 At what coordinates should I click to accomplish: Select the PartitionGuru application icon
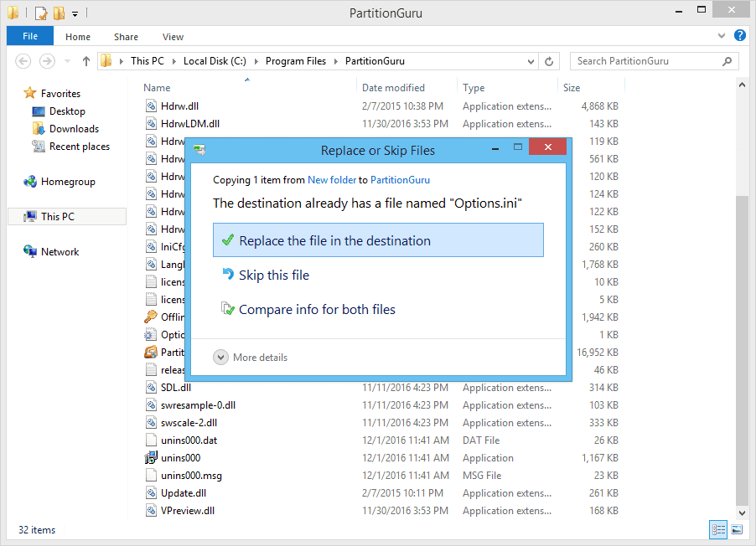[151, 353]
